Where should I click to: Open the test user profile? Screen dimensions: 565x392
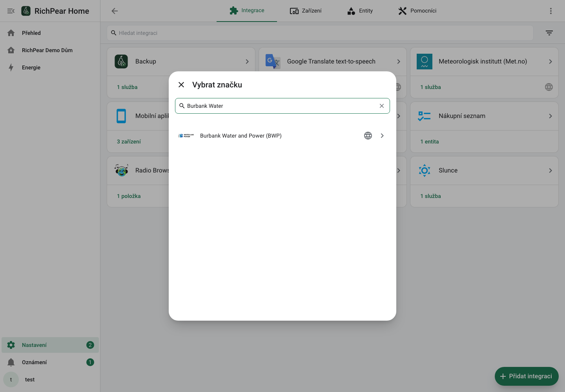pyautogui.click(x=50, y=379)
